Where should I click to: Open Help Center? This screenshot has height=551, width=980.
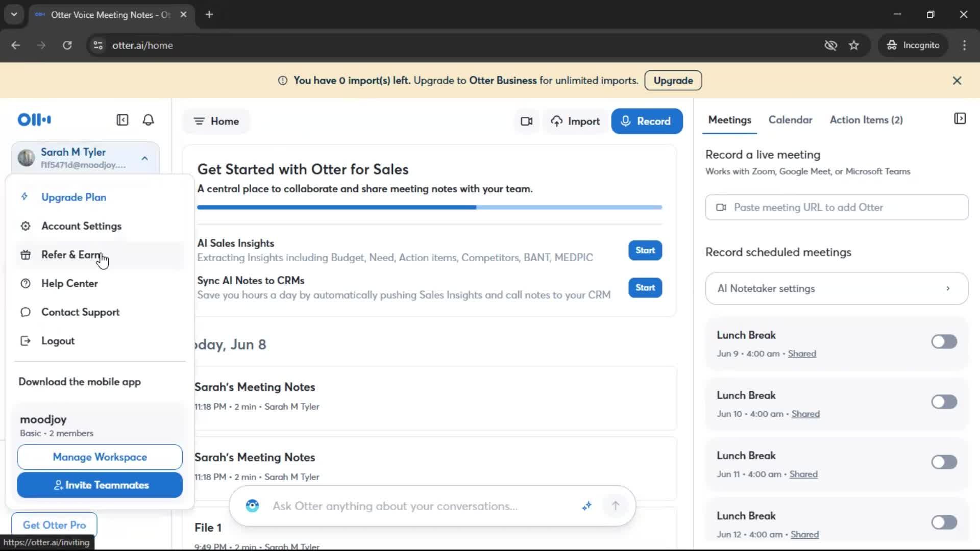pyautogui.click(x=100, y=284)
